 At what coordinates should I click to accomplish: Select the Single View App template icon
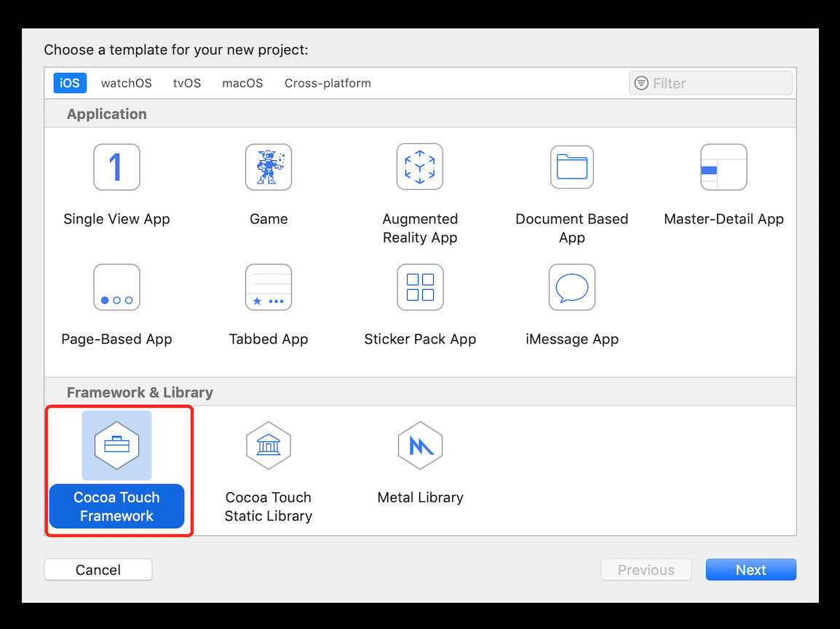(116, 167)
